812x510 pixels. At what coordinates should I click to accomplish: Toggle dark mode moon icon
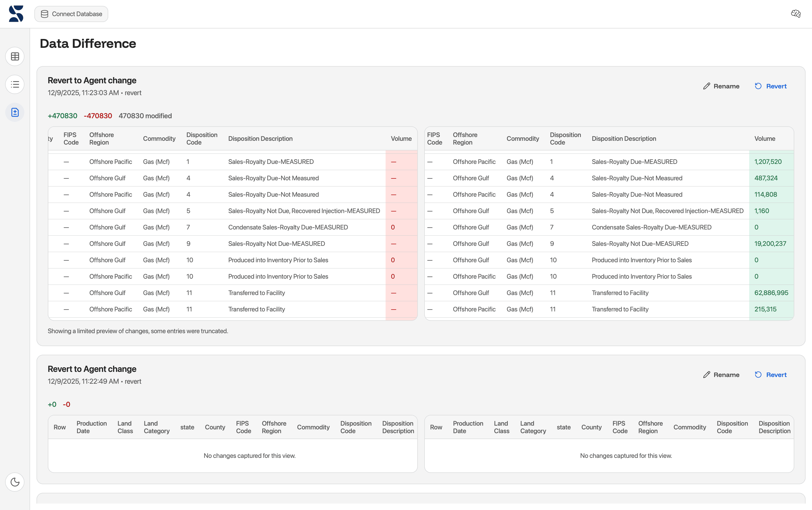[x=15, y=482]
